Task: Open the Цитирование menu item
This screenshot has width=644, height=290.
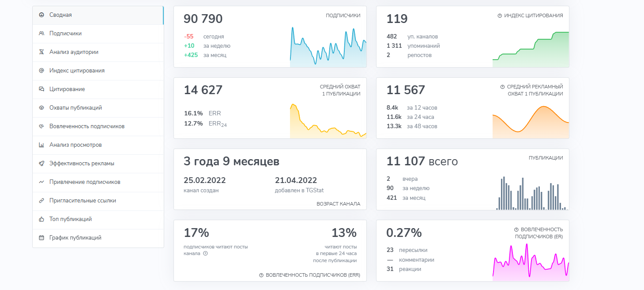Action: pyautogui.click(x=67, y=89)
